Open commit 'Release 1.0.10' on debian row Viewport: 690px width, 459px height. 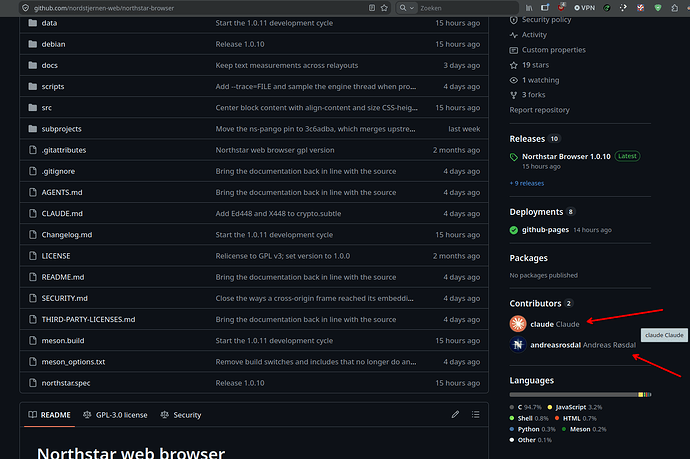[240, 44]
